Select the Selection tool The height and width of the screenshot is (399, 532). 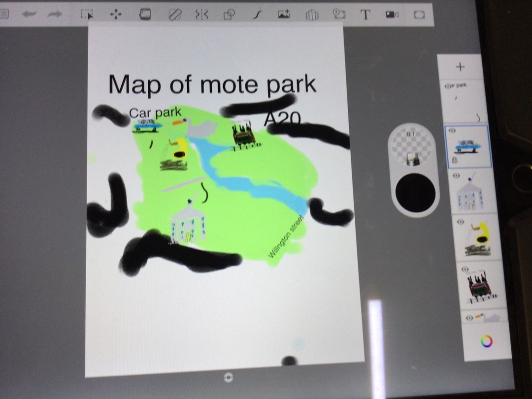point(87,14)
